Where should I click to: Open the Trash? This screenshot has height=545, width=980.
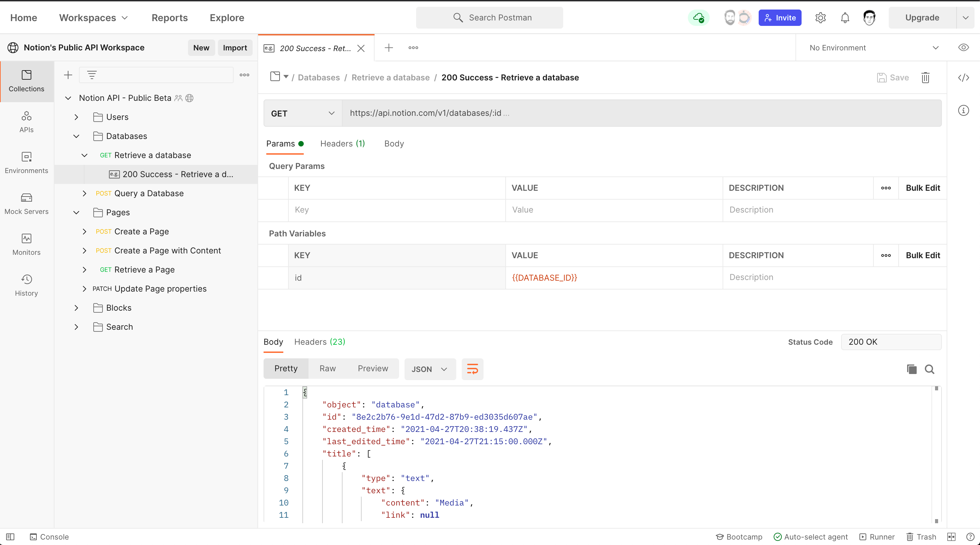(921, 536)
